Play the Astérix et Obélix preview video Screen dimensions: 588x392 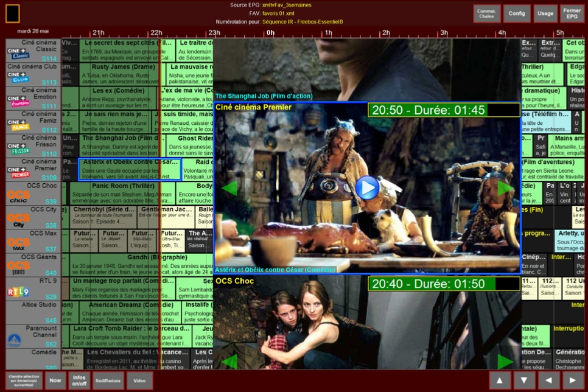click(x=367, y=187)
